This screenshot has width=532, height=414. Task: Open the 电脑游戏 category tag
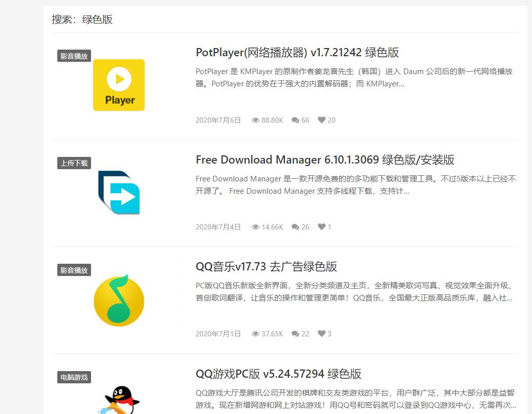[x=74, y=377]
